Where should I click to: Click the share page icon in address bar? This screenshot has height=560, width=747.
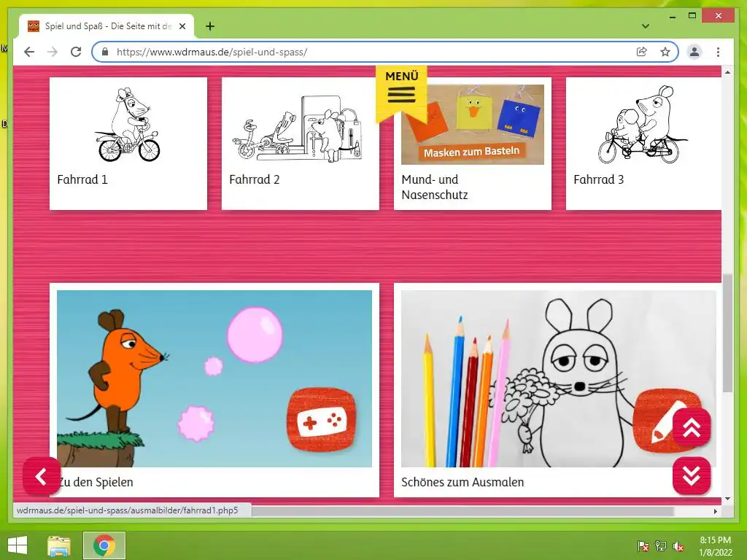[x=642, y=52]
